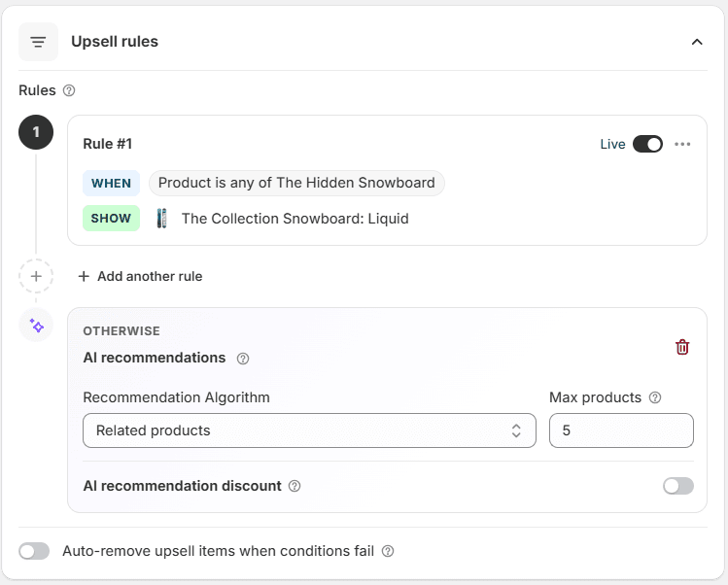The height and width of the screenshot is (585, 728).
Task: Click the 'Rule #1' title
Action: click(107, 144)
